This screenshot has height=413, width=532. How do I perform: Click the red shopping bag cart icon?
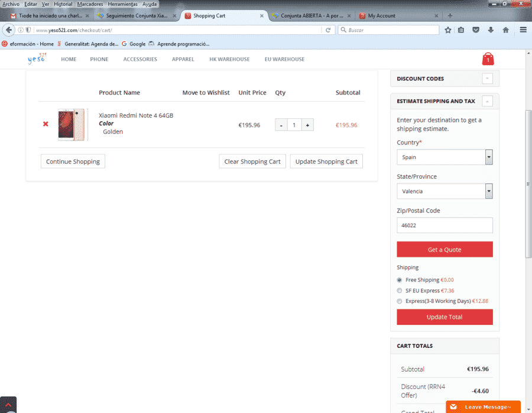[x=488, y=59]
